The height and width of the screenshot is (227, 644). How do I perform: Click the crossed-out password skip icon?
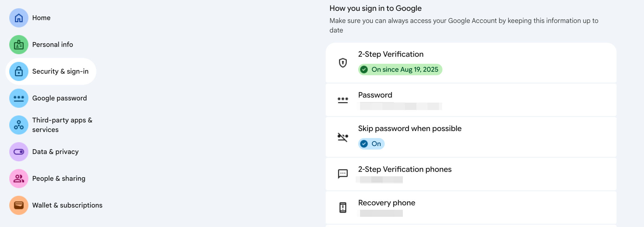[x=343, y=137]
